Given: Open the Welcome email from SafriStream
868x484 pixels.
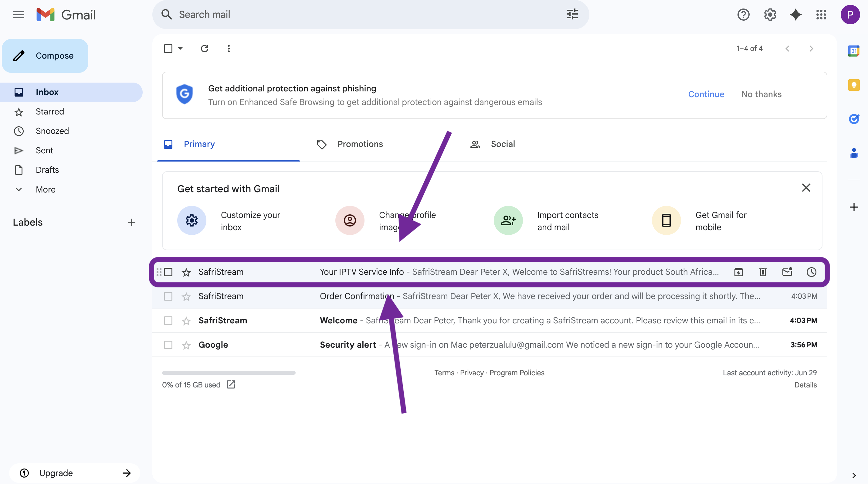Looking at the screenshot, I should click(x=490, y=321).
